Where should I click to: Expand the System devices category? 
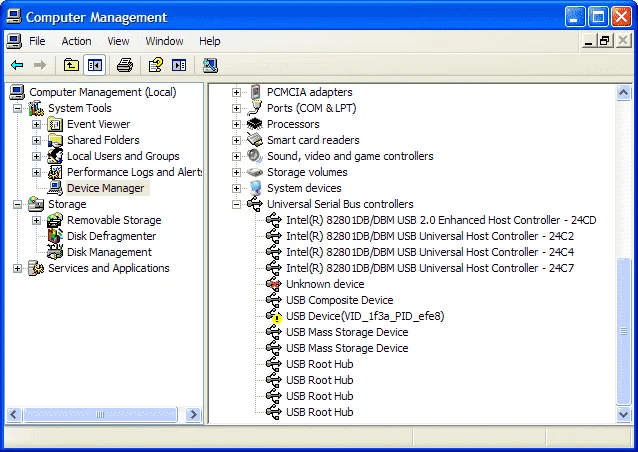point(236,188)
